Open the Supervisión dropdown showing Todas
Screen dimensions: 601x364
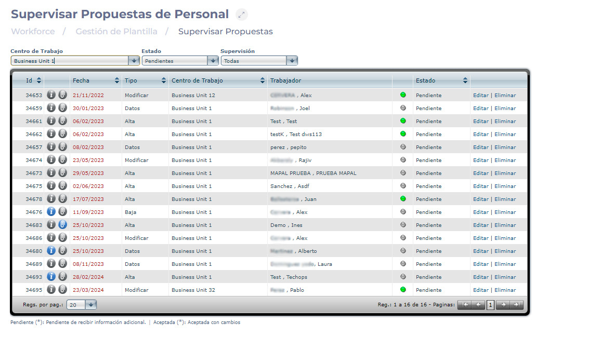point(292,61)
